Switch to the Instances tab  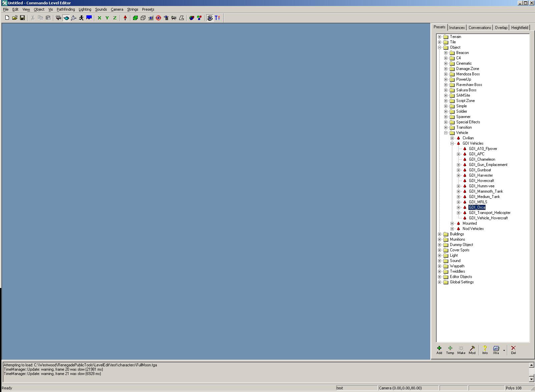[x=457, y=28]
